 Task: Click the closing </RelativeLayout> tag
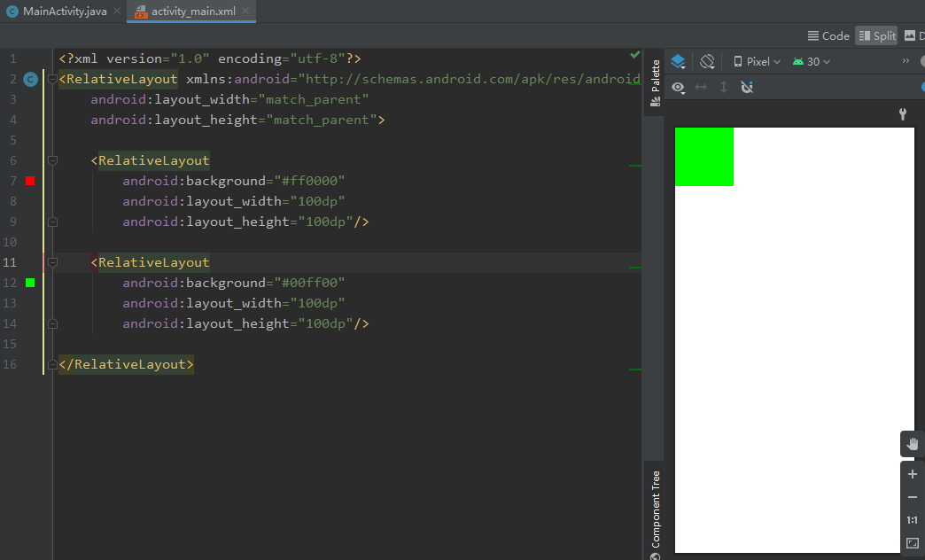coord(126,364)
